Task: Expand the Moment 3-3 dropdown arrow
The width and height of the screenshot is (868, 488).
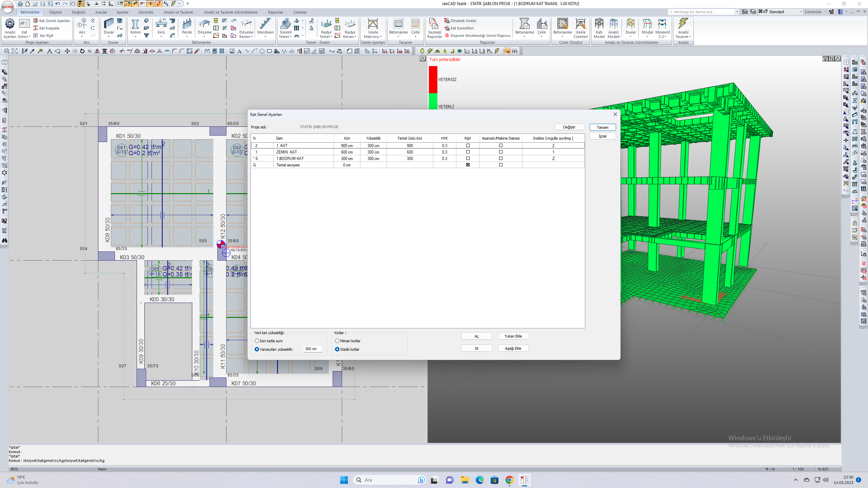Action: pos(666,37)
